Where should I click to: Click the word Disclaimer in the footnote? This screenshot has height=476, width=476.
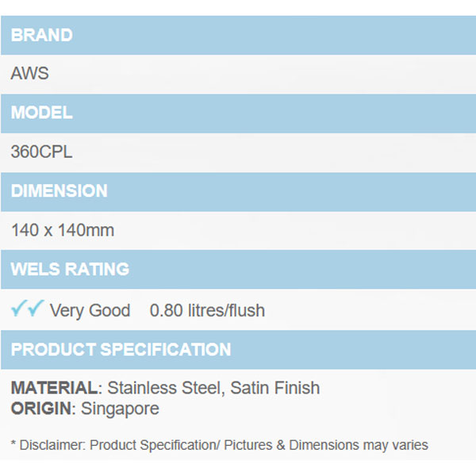[50, 445]
